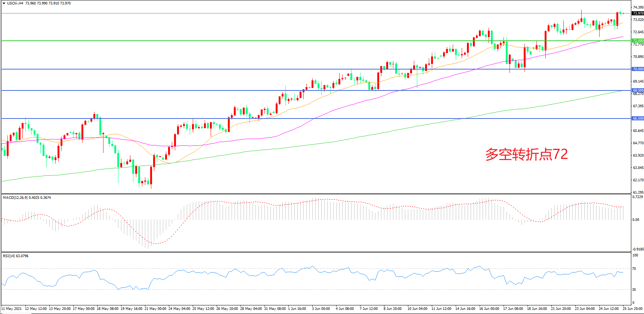Click the black 73.970 current price tag
Image resolution: width=644 pixels, height=314 pixels.
[638, 13]
